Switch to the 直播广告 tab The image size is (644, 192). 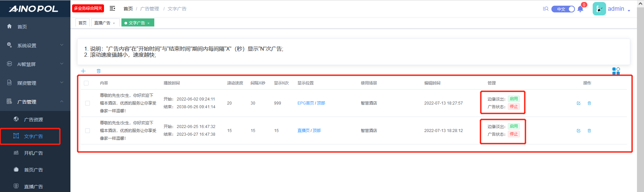pyautogui.click(x=102, y=23)
